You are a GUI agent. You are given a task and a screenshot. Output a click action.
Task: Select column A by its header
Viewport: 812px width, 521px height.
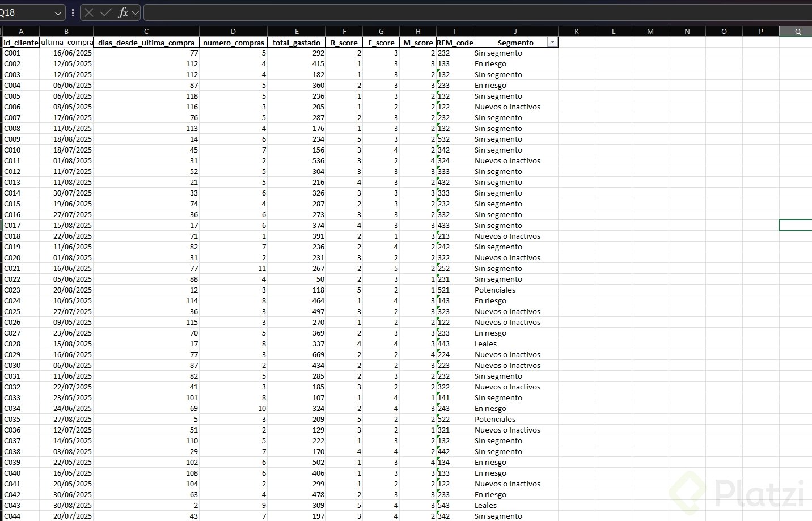21,32
